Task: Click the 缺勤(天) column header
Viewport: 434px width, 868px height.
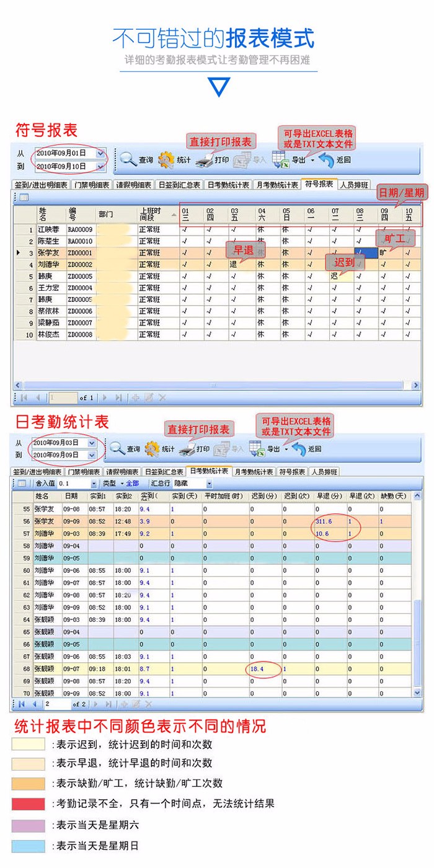Action: [394, 496]
